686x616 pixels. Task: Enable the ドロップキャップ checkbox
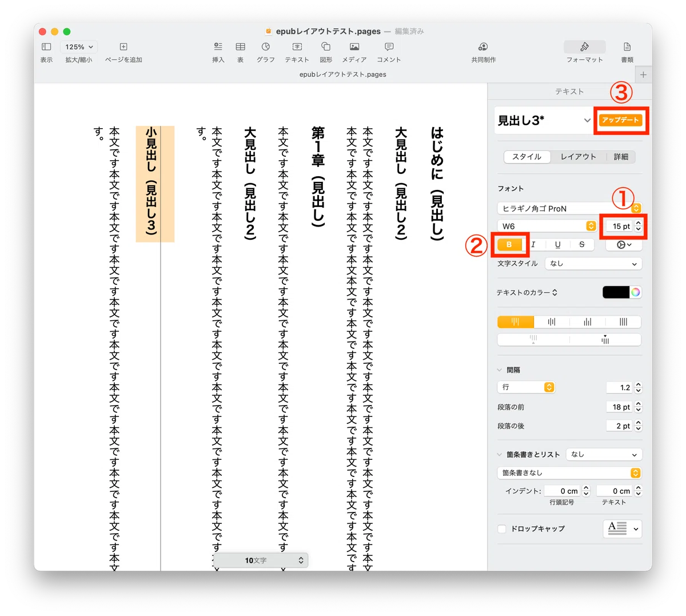pyautogui.click(x=502, y=529)
